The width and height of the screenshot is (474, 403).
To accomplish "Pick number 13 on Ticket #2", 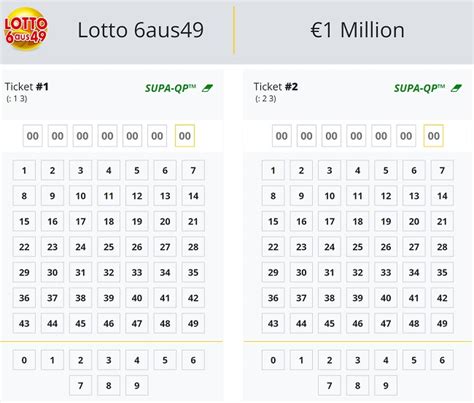I will tap(414, 196).
